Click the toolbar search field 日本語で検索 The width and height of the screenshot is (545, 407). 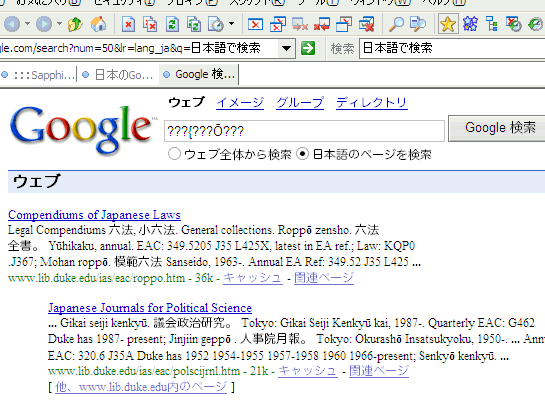click(452, 48)
